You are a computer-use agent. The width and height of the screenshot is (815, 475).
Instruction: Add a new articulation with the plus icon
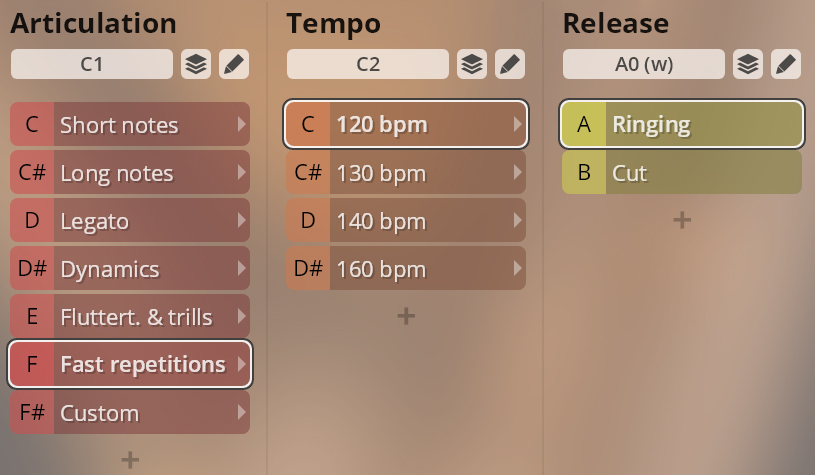[x=130, y=459]
